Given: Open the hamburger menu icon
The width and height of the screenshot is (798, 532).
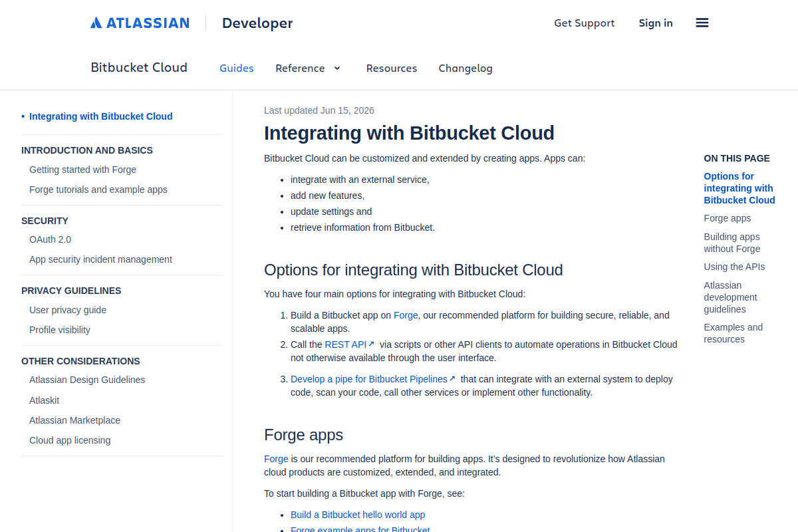Looking at the screenshot, I should [x=702, y=23].
